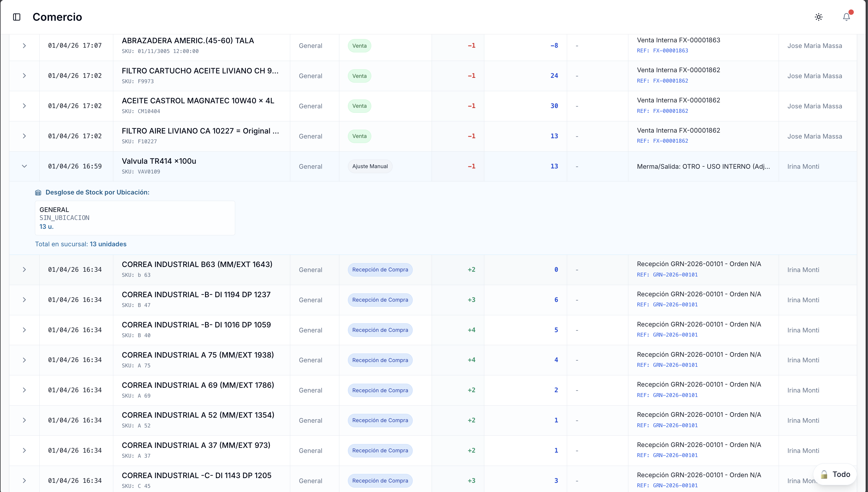Viewport: 868px width, 492px height.
Task: Expand the ACEITE CASTROL MAGNATEC row
Action: (24, 106)
